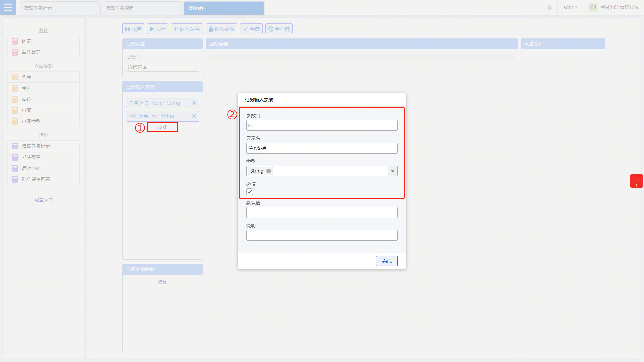Viewport: 644px width, 362px height.
Task: Open 容器类型 in the sidebar
Action: click(x=44, y=121)
